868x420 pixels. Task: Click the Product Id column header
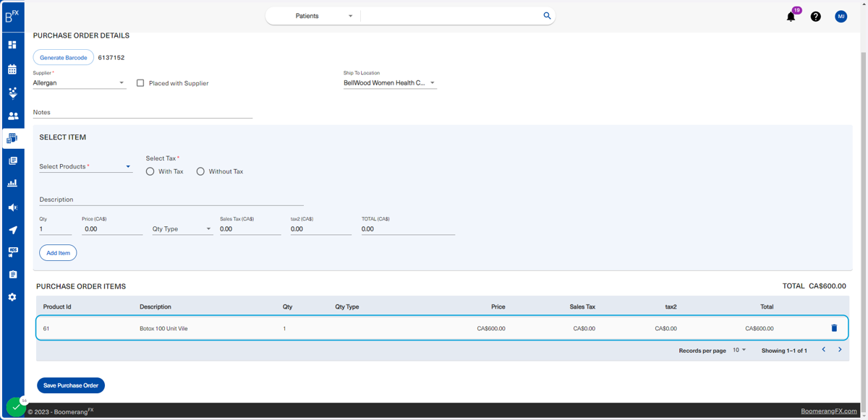pyautogui.click(x=57, y=307)
